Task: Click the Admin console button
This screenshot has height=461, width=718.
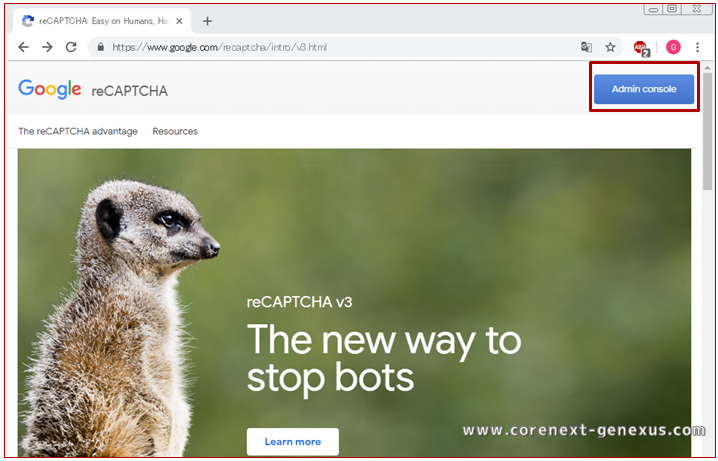Action: pyautogui.click(x=644, y=89)
